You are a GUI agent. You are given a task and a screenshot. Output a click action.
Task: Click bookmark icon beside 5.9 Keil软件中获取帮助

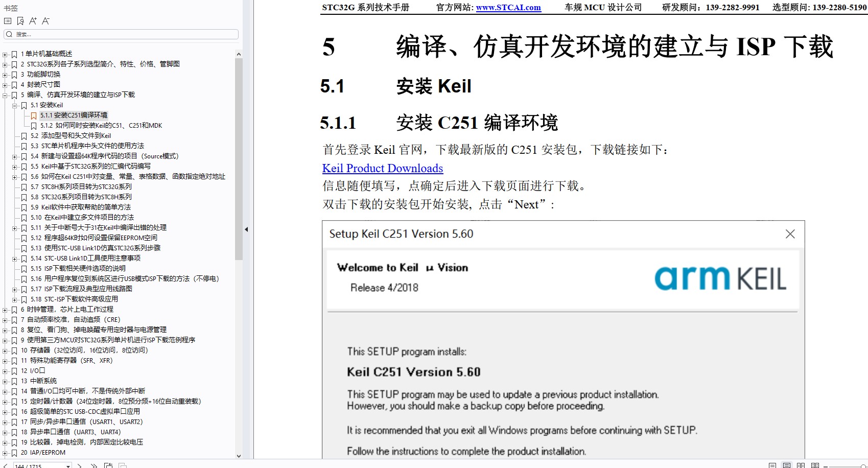pos(24,207)
